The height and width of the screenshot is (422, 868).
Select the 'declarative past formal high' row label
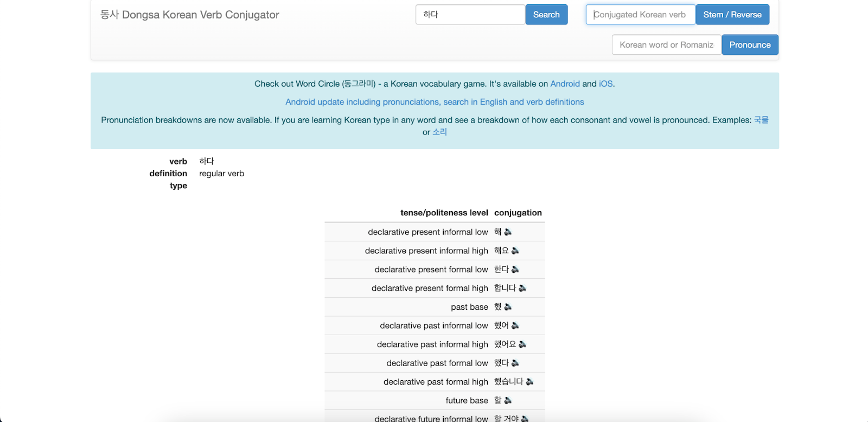pyautogui.click(x=436, y=382)
